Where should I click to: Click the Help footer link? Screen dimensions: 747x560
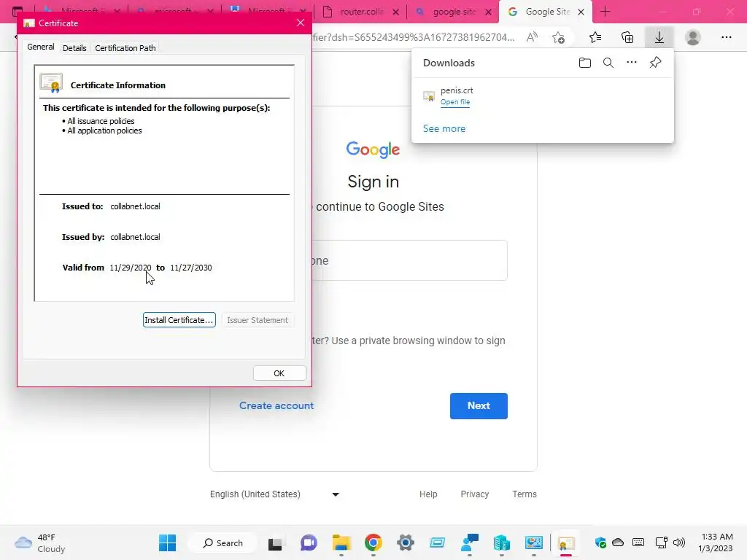point(428,494)
